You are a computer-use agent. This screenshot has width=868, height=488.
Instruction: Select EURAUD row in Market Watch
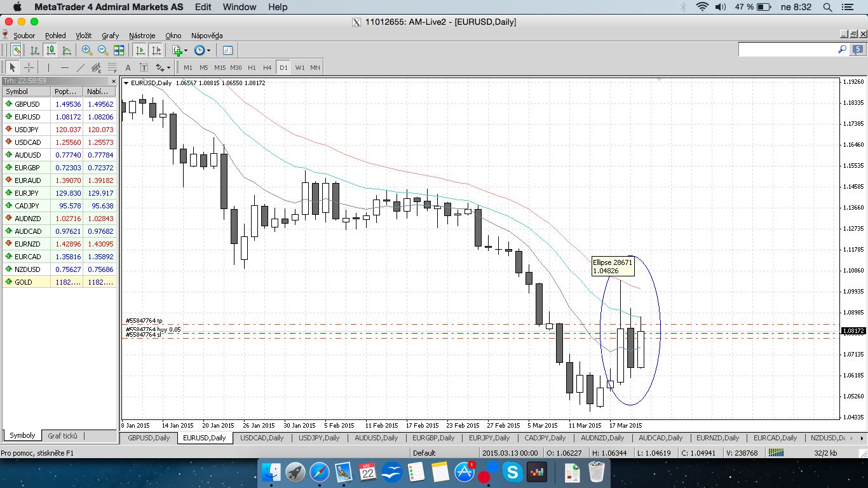pyautogui.click(x=60, y=180)
